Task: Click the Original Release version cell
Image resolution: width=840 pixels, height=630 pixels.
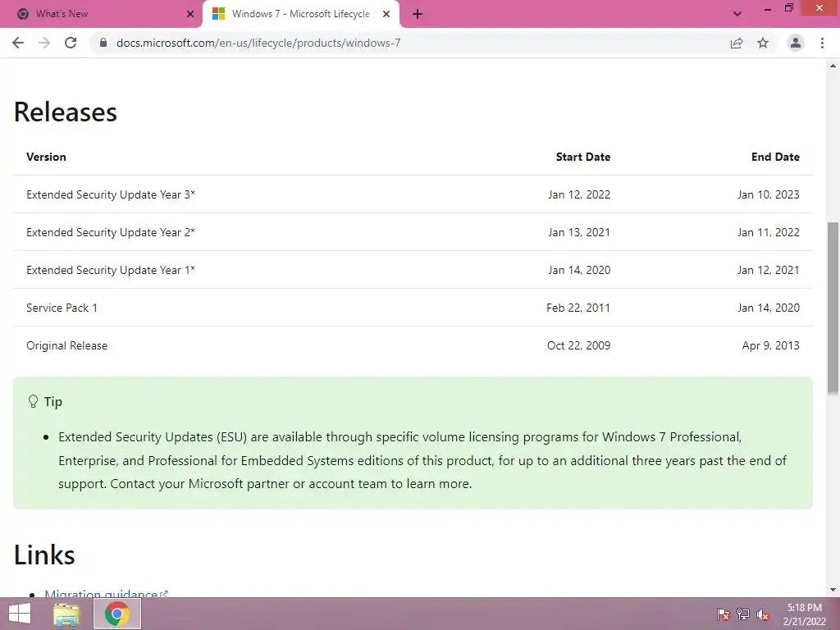Action: (67, 345)
